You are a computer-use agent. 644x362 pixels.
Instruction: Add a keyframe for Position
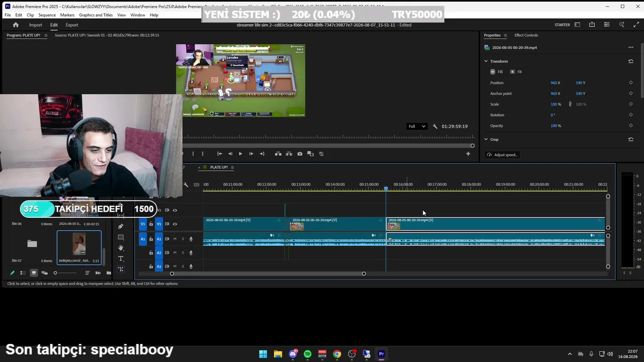coord(630,83)
